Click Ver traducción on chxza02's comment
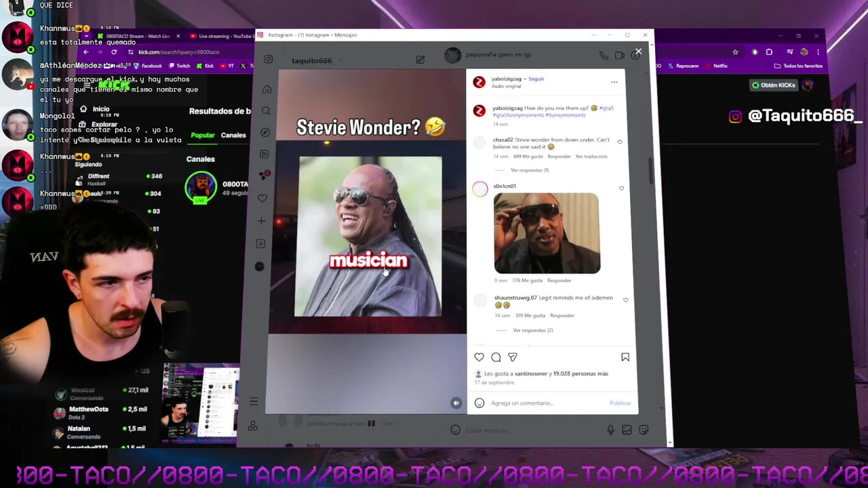868x488 pixels. click(591, 156)
